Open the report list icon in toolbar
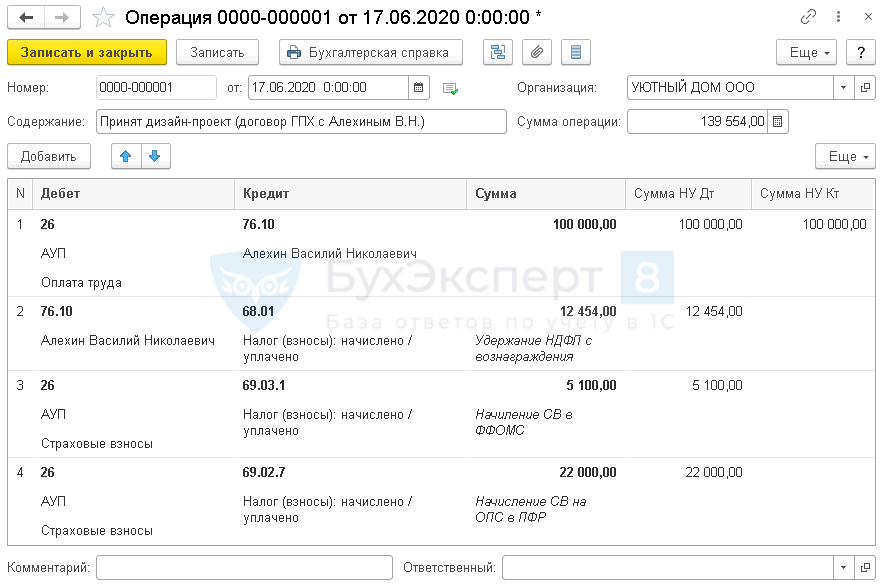This screenshot has width=885, height=585. 575,53
